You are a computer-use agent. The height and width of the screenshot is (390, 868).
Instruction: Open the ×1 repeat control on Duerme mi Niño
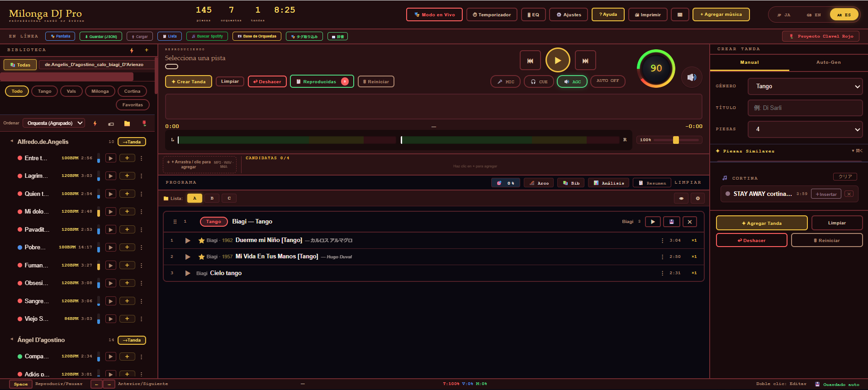pyautogui.click(x=694, y=241)
